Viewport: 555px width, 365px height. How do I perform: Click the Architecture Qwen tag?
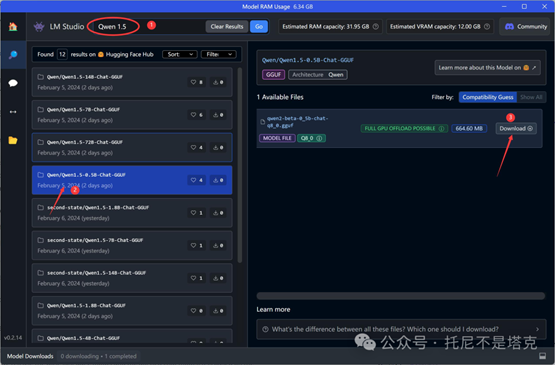[x=317, y=75]
